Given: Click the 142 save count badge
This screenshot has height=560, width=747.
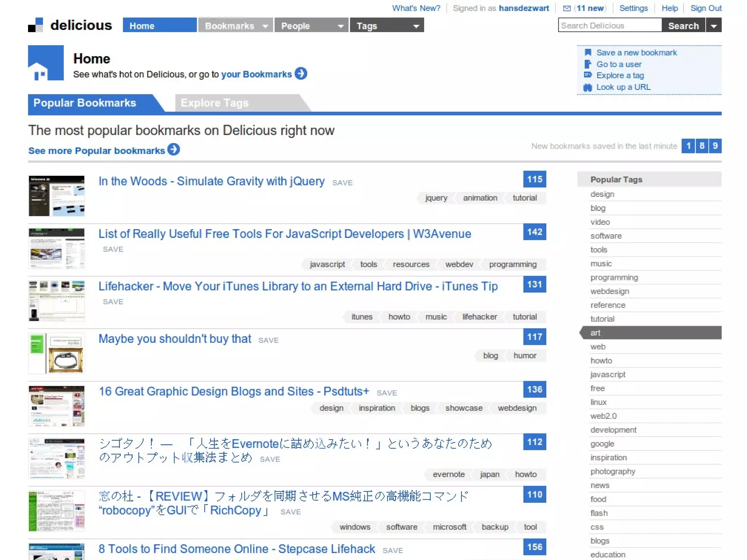Looking at the screenshot, I should [x=534, y=232].
